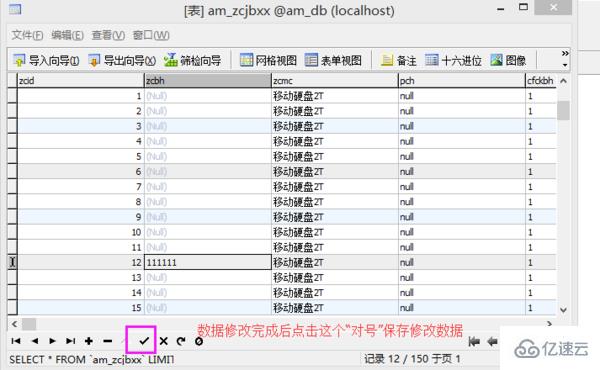Open the Import Wizard (导入向导)
The image size is (600, 370).
coord(46,60)
